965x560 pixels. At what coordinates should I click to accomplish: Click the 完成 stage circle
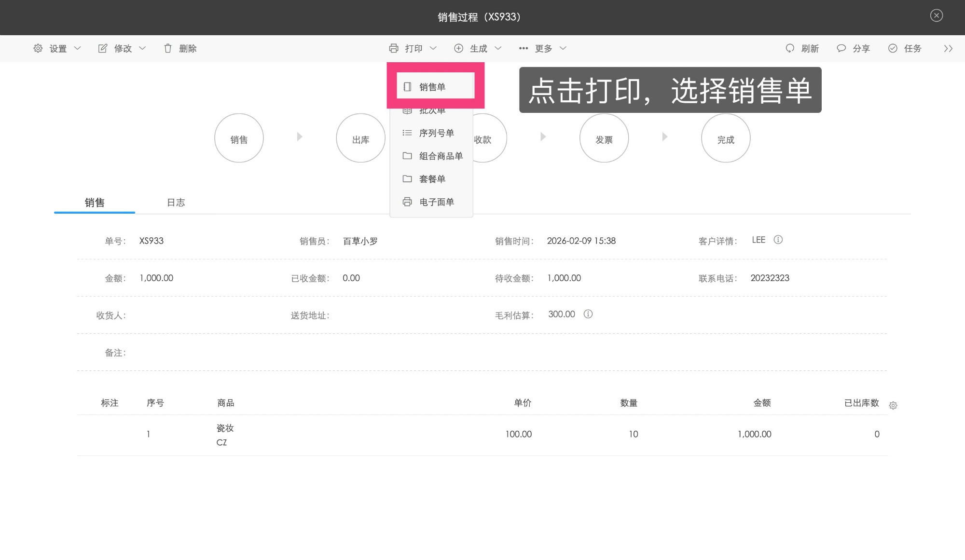(726, 138)
